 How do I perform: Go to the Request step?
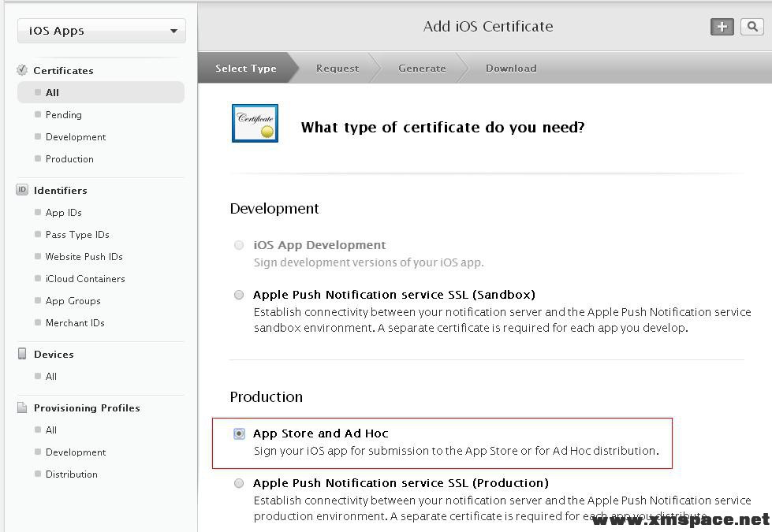point(338,69)
